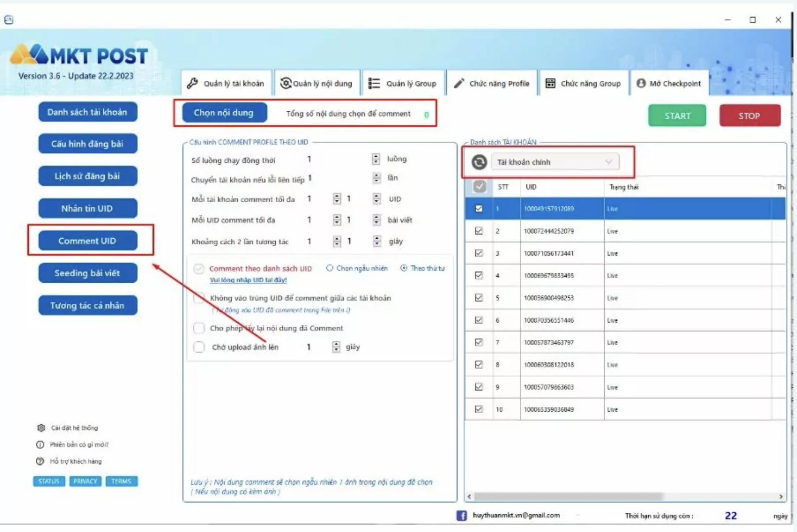
Task: Switch to the Quản lý Group tab
Action: (403, 83)
